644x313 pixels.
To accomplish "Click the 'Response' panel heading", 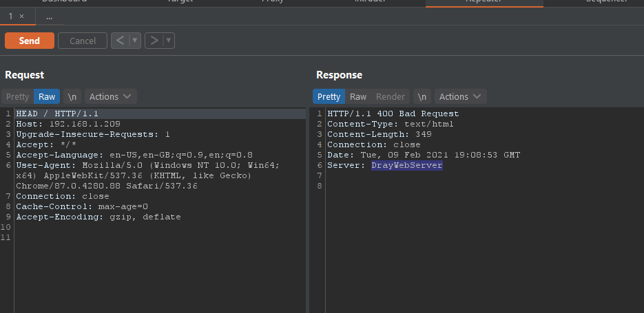I will 340,75.
